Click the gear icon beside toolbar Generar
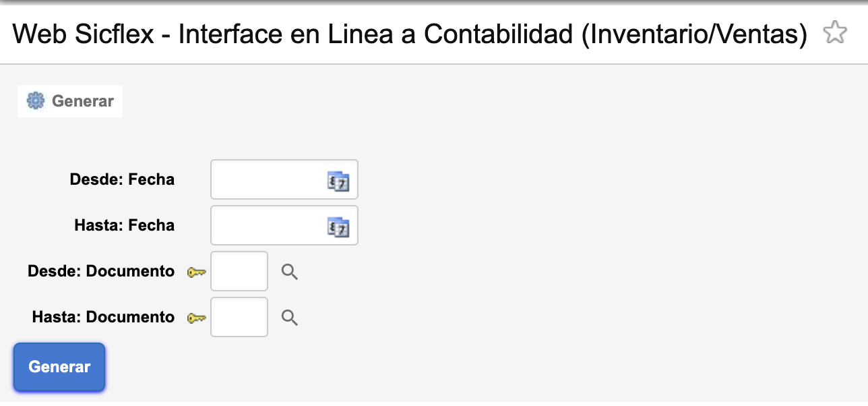 pyautogui.click(x=35, y=101)
